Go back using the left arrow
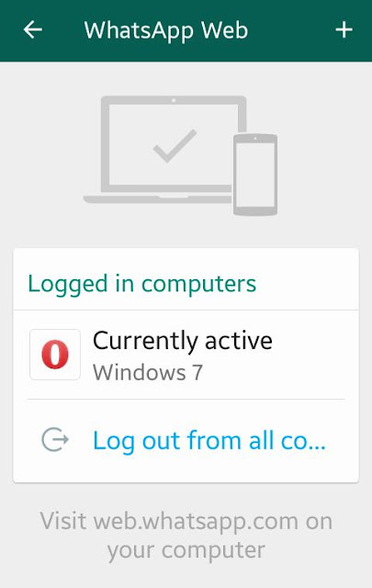This screenshot has height=588, width=372. pos(33,30)
